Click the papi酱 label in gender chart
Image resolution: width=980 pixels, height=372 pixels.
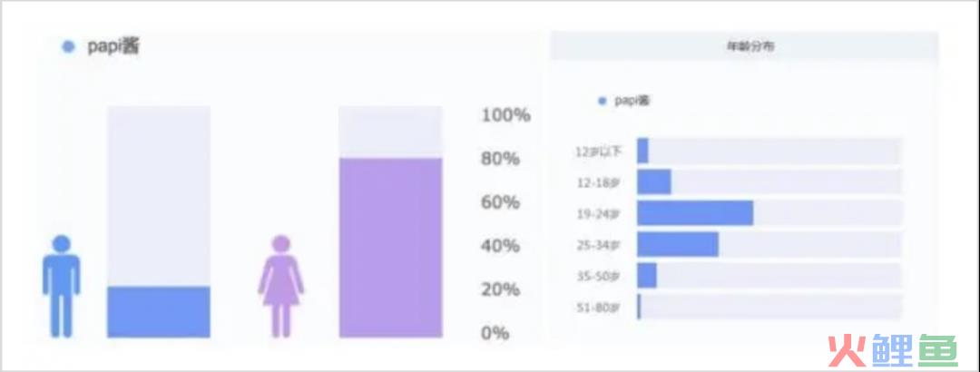(x=113, y=47)
